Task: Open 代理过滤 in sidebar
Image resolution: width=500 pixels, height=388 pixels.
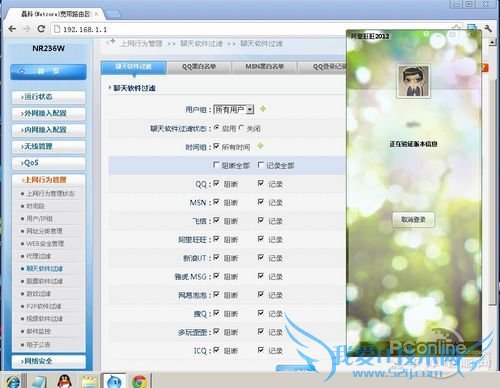Action: pos(38,256)
